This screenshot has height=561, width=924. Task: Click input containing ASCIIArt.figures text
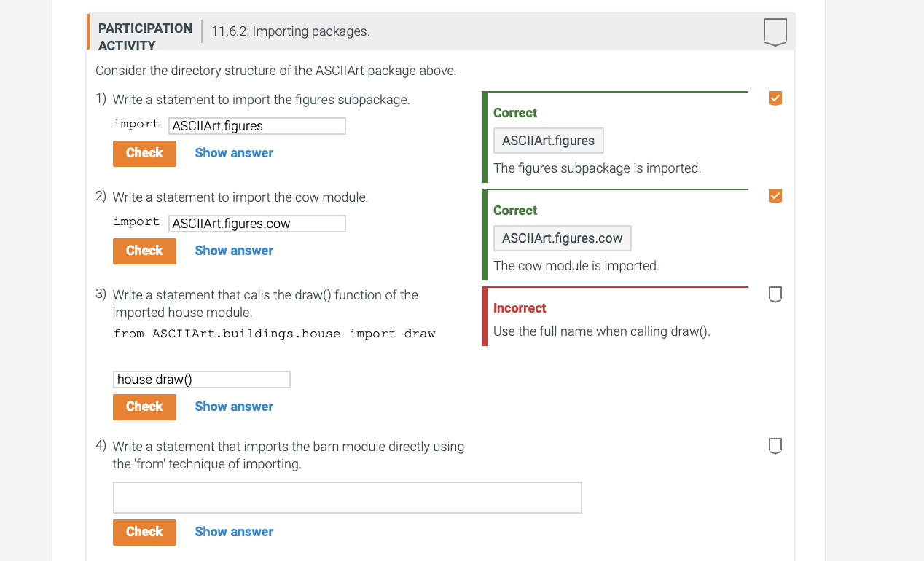coord(257,126)
